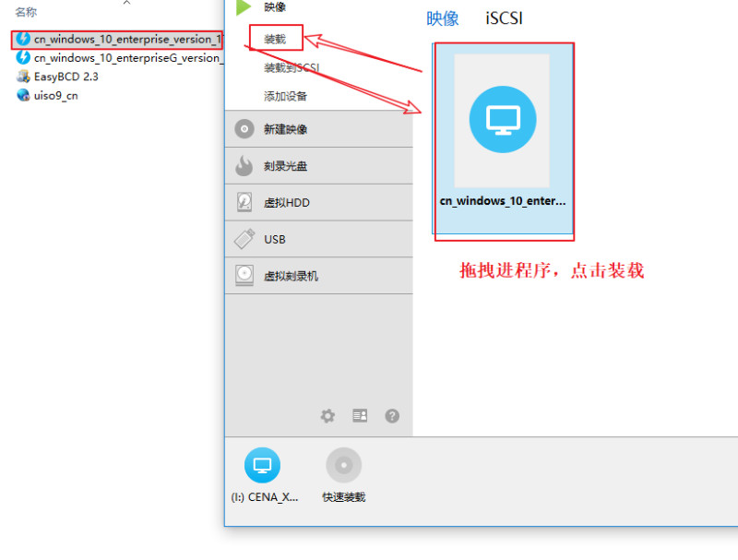Open settings with the gear icon
This screenshot has height=560, width=738.
click(327, 415)
